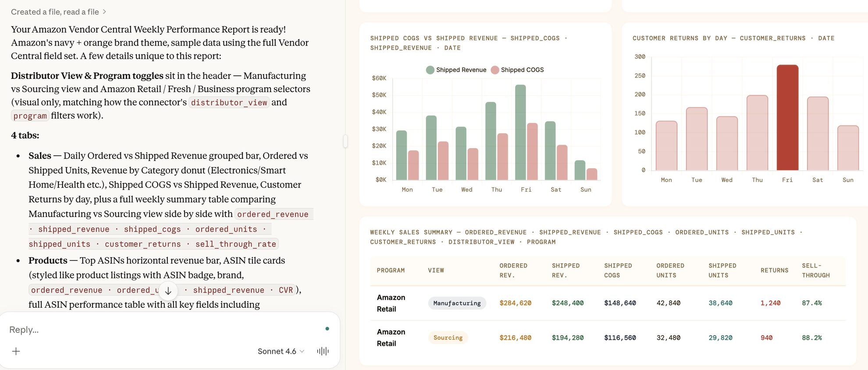Screen dimensions: 868x370
Task: Select the Sun bar in Customer Returns chart
Action: pos(848,148)
